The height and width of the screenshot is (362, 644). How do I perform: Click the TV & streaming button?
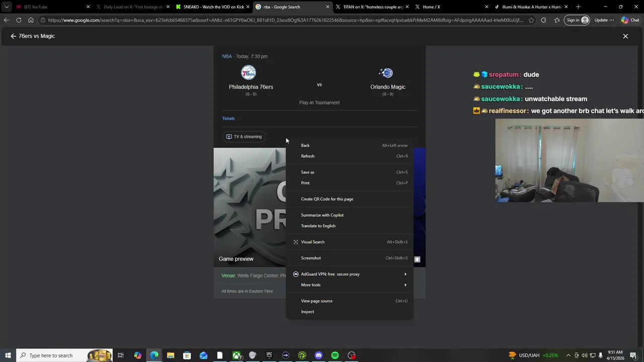(244, 137)
